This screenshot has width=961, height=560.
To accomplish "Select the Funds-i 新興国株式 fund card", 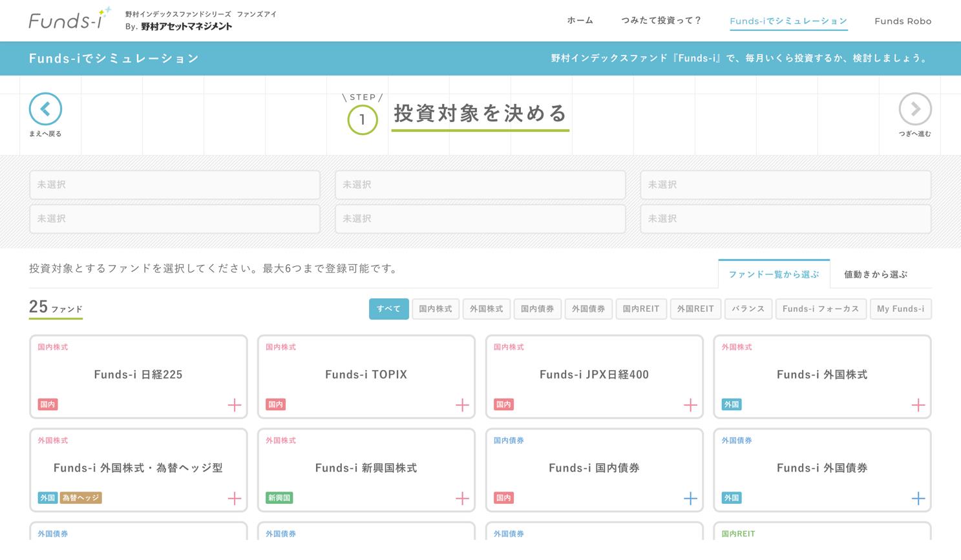I will point(366,470).
